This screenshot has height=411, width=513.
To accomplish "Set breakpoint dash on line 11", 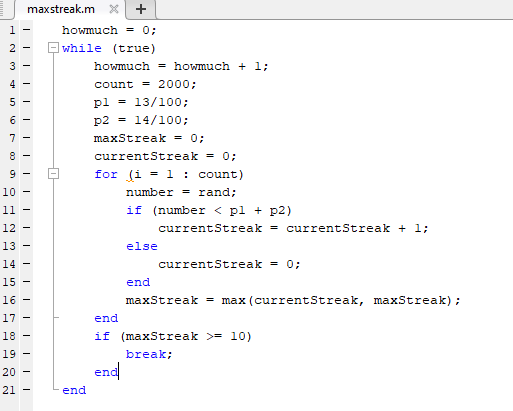I will tap(27, 210).
